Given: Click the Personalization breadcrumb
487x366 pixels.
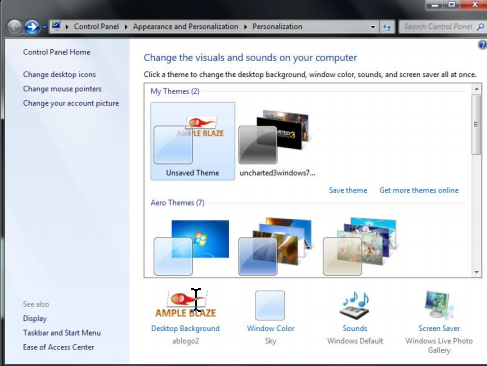Looking at the screenshot, I should [x=277, y=26].
